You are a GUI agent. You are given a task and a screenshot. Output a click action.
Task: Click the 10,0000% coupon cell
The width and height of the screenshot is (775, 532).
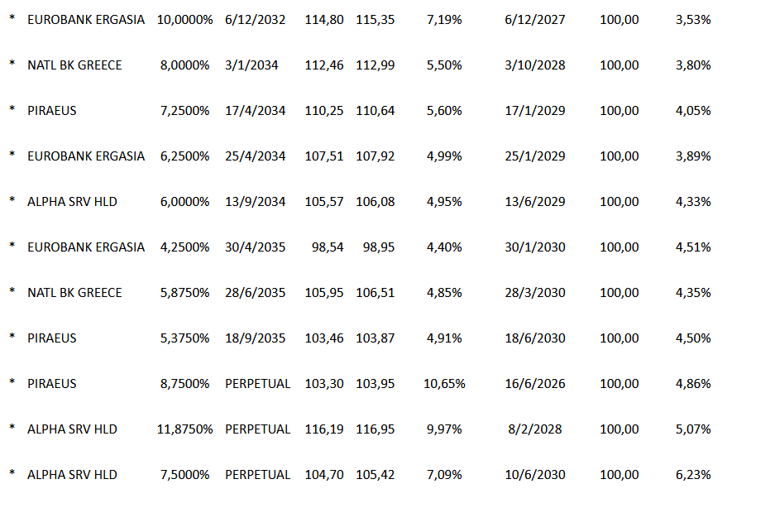183,20
